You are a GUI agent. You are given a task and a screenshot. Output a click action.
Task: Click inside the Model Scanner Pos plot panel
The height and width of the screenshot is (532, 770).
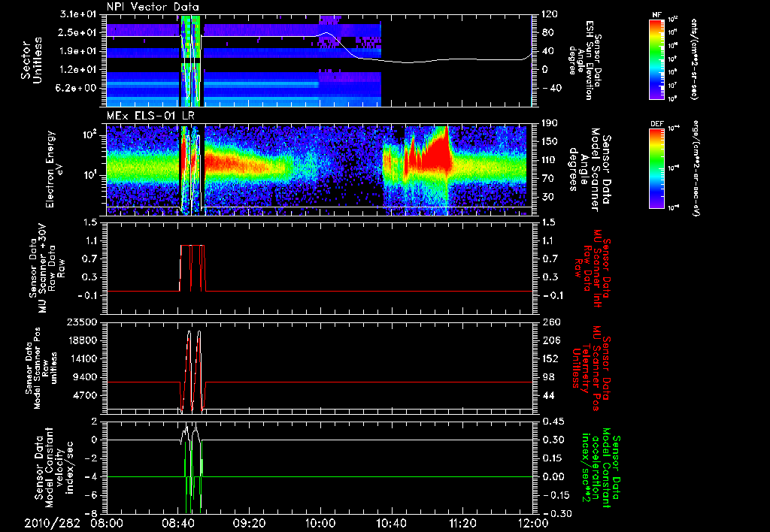click(319, 368)
